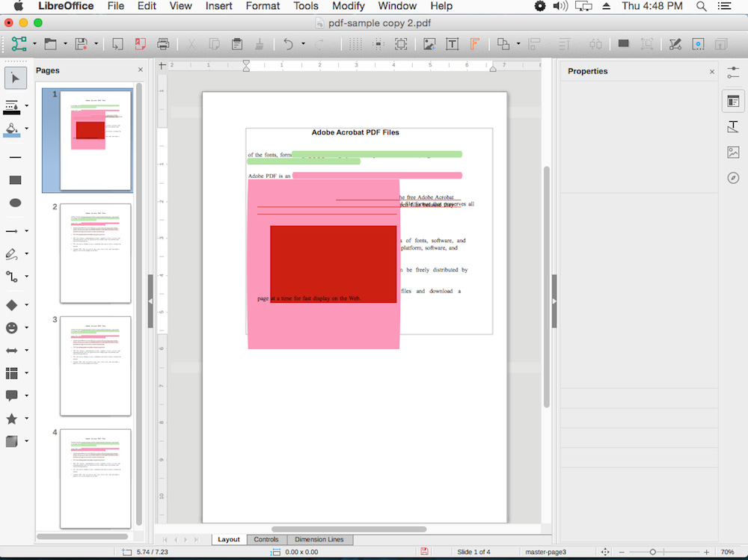
Task: Select the Flowchart shapes tool
Action: 11,373
